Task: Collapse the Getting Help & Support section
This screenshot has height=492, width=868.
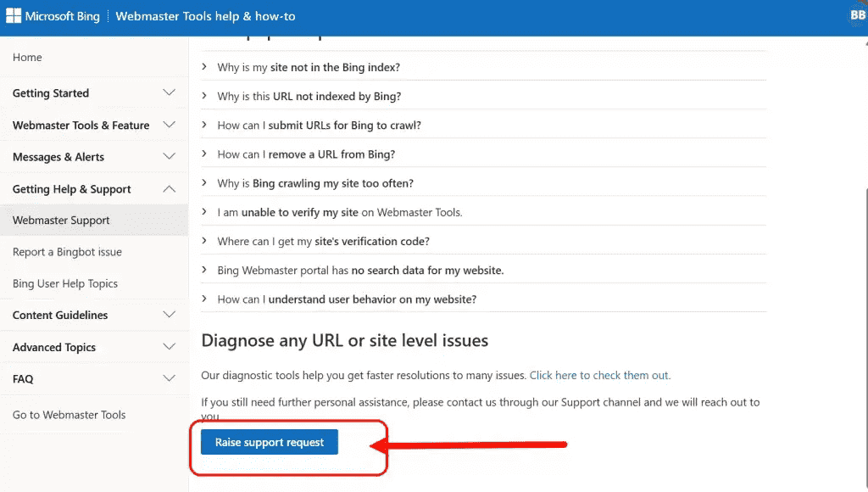Action: tap(93, 188)
